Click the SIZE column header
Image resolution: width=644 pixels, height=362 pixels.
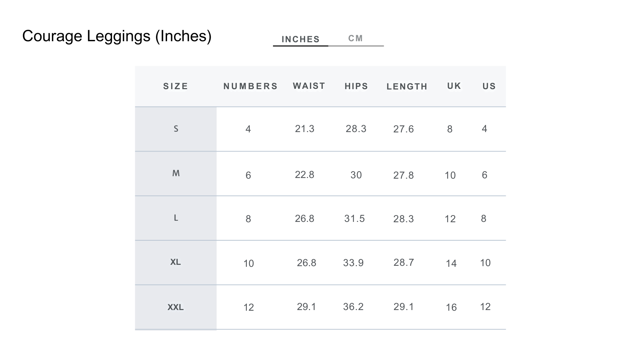coord(175,86)
